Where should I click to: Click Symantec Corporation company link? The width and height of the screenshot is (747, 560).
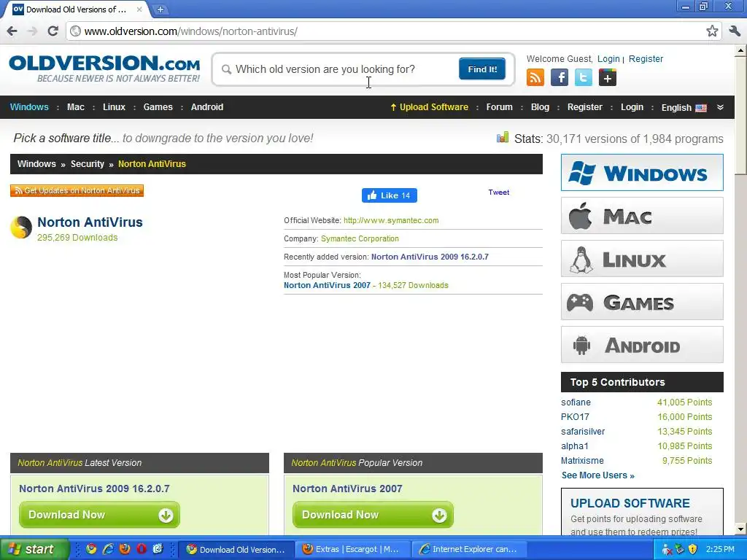360,238
